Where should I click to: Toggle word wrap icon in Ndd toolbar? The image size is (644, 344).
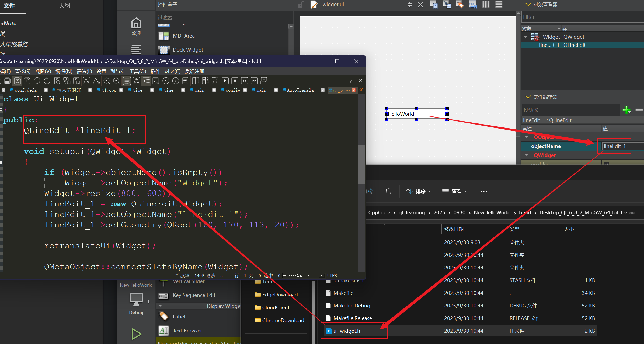(x=127, y=81)
